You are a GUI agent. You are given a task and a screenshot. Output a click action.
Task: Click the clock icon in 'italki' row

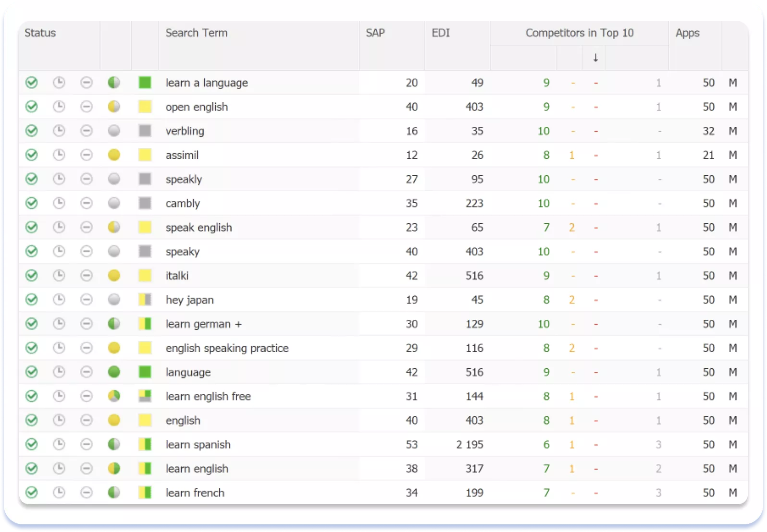click(x=59, y=276)
